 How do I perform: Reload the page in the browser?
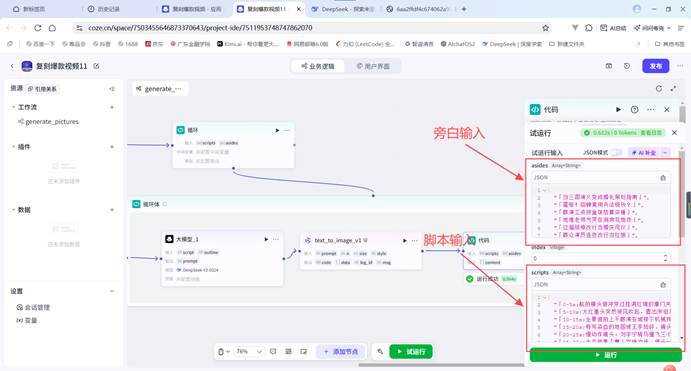(38, 28)
